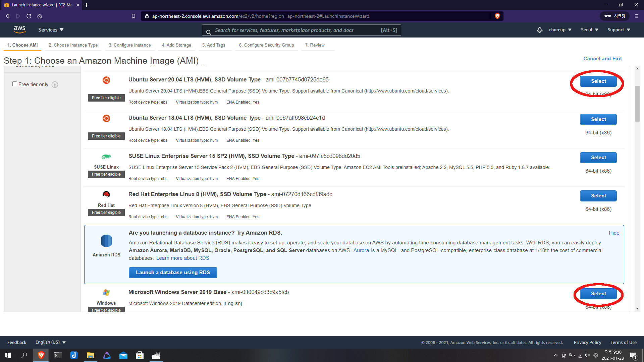Expand the chureup account menu

[x=560, y=30]
